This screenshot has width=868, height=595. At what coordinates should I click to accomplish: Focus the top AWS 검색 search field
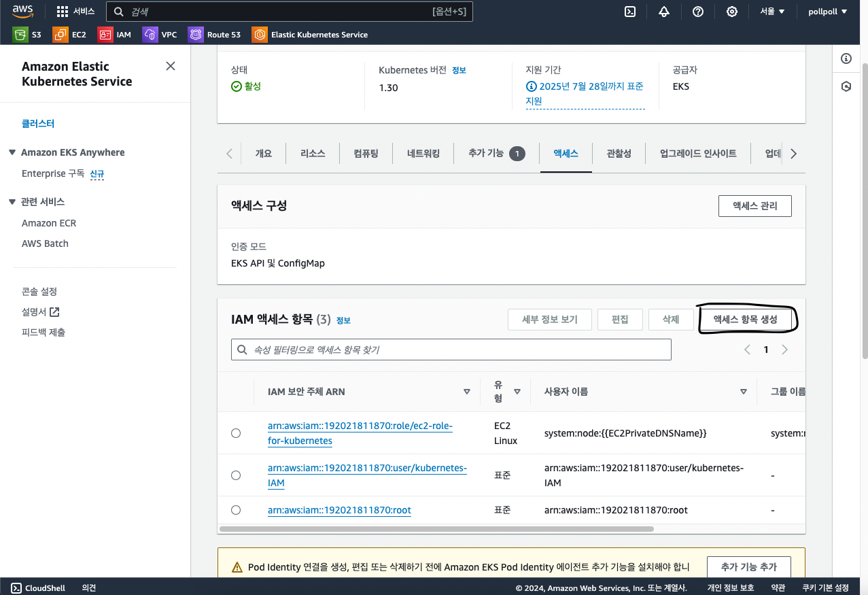290,12
